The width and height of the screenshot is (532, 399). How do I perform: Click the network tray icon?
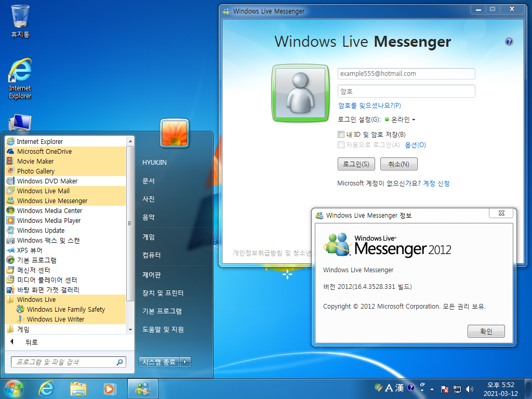click(457, 389)
